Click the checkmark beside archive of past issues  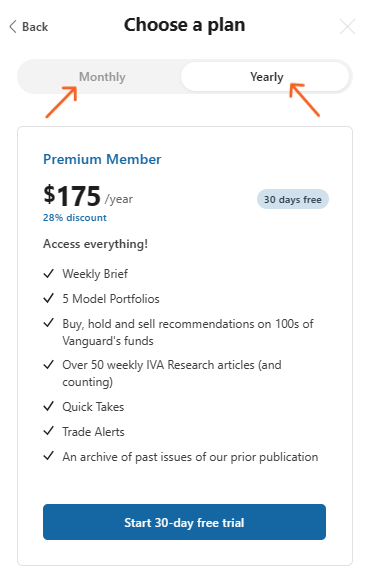[x=49, y=456]
